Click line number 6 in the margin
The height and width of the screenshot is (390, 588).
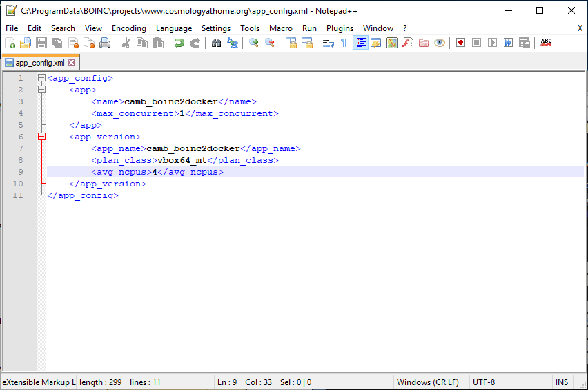21,137
